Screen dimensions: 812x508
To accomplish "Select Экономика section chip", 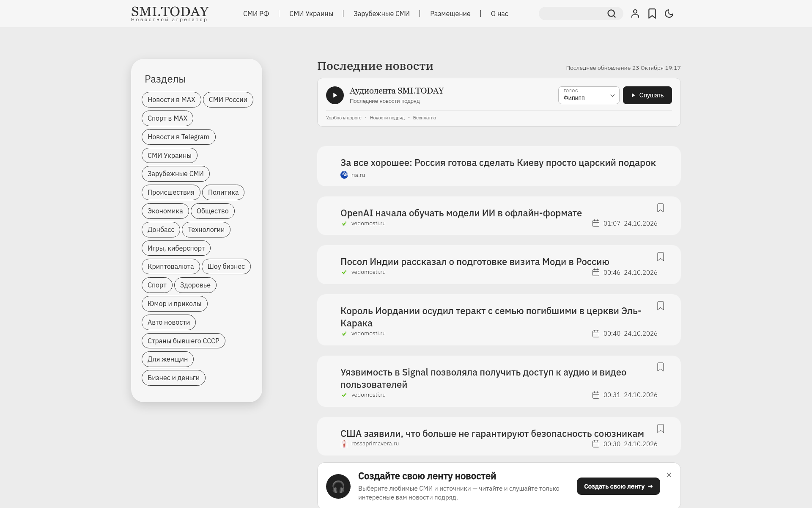I will coord(165,211).
